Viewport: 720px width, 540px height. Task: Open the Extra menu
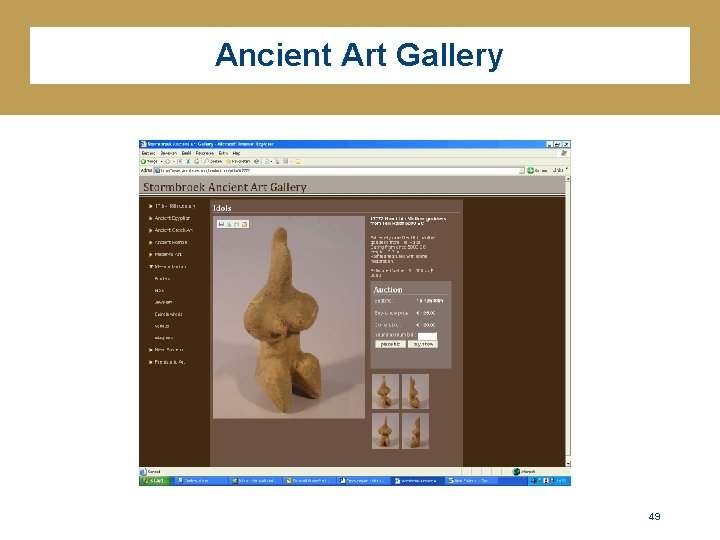223,153
